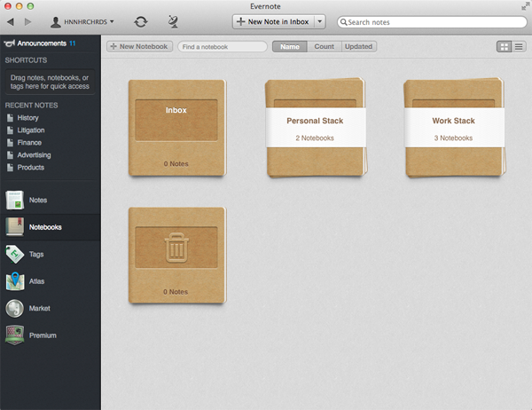Image resolution: width=532 pixels, height=410 pixels.
Task: Click the Shortcuts drop area
Action: (50, 82)
